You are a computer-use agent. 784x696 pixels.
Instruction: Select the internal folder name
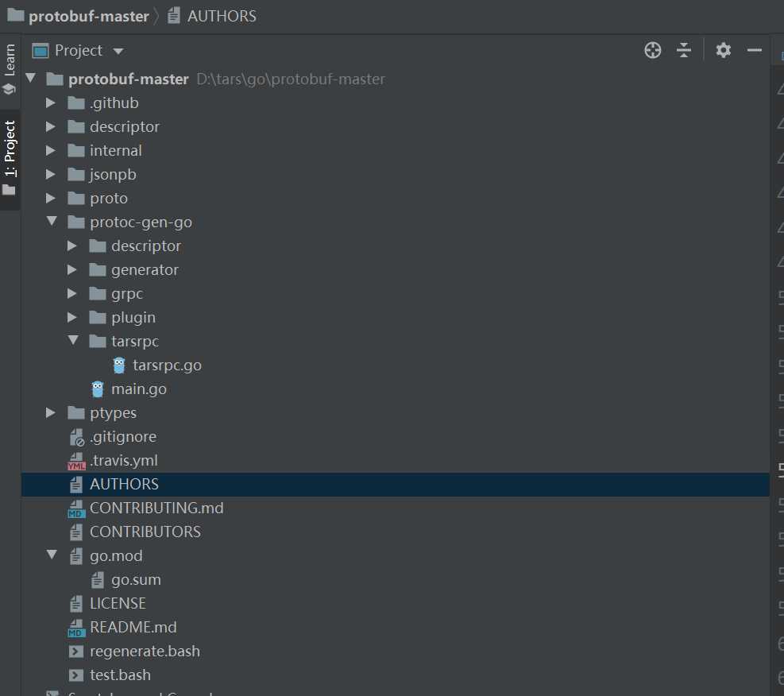coord(115,150)
